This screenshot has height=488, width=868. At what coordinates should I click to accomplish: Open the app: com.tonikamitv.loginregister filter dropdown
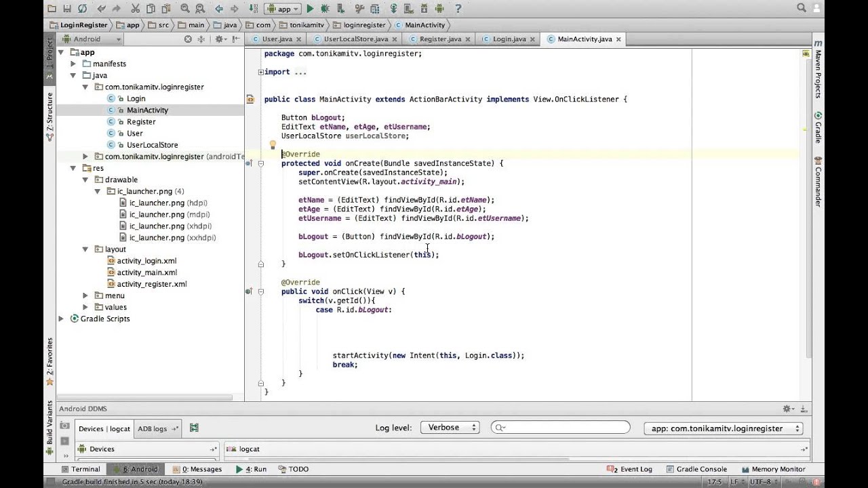(724, 428)
